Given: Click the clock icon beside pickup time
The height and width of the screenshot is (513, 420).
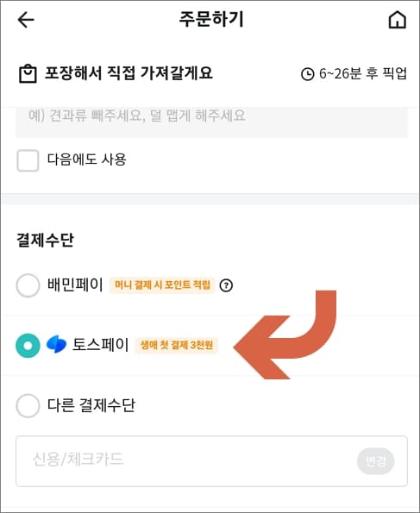Looking at the screenshot, I should pyautogui.click(x=307, y=74).
